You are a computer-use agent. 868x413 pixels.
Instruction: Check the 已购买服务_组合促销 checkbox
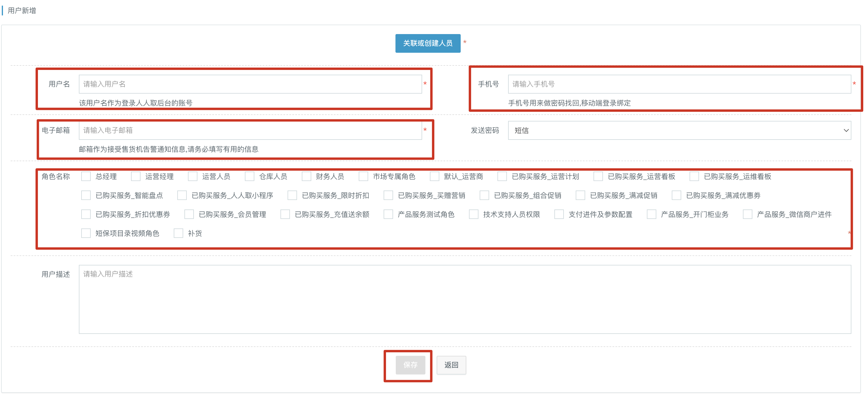click(484, 195)
